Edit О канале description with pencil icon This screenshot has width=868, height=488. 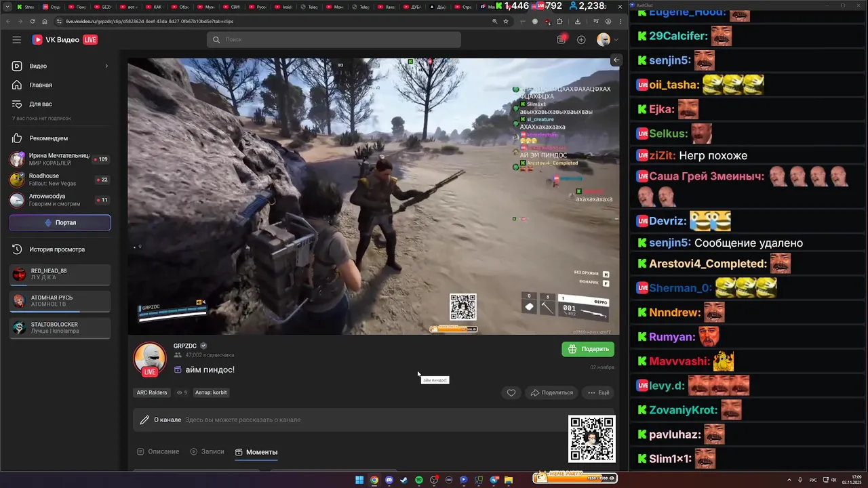tap(144, 420)
